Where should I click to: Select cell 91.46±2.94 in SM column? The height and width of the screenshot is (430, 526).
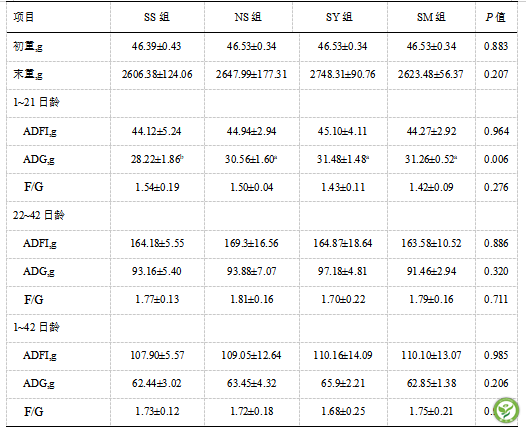click(x=431, y=271)
